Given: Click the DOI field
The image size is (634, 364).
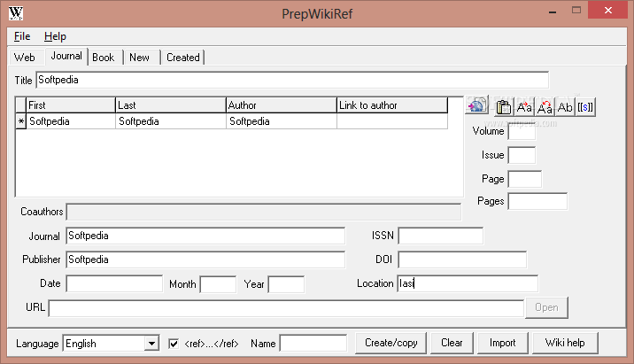Looking at the screenshot, I should [462, 259].
